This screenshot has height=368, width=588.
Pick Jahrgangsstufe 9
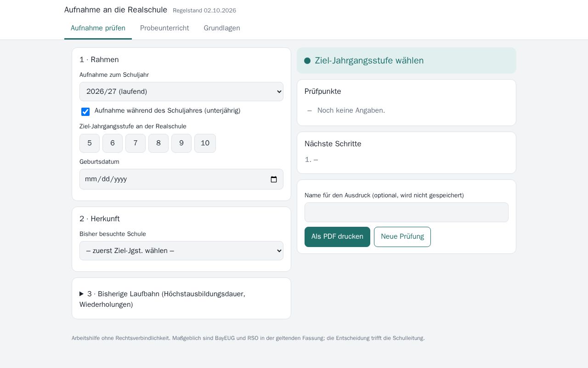tap(181, 143)
